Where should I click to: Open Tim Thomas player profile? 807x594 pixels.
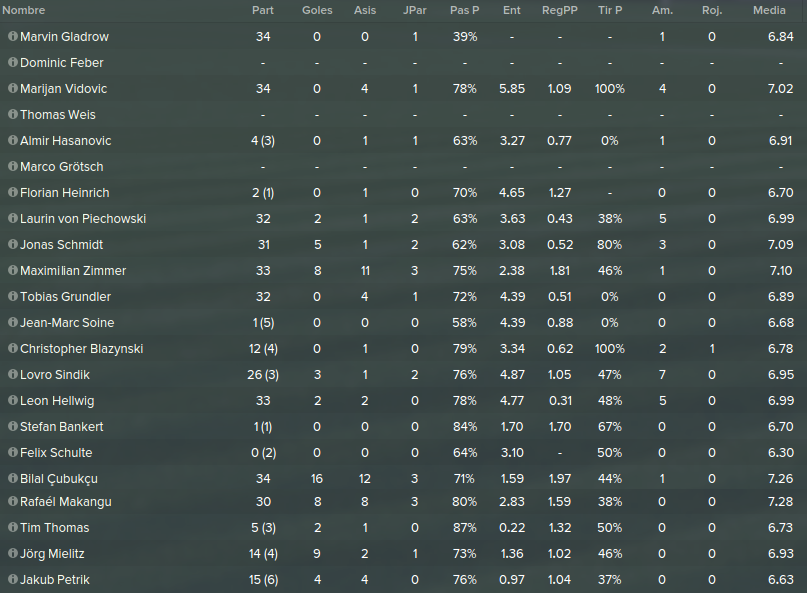[55, 528]
